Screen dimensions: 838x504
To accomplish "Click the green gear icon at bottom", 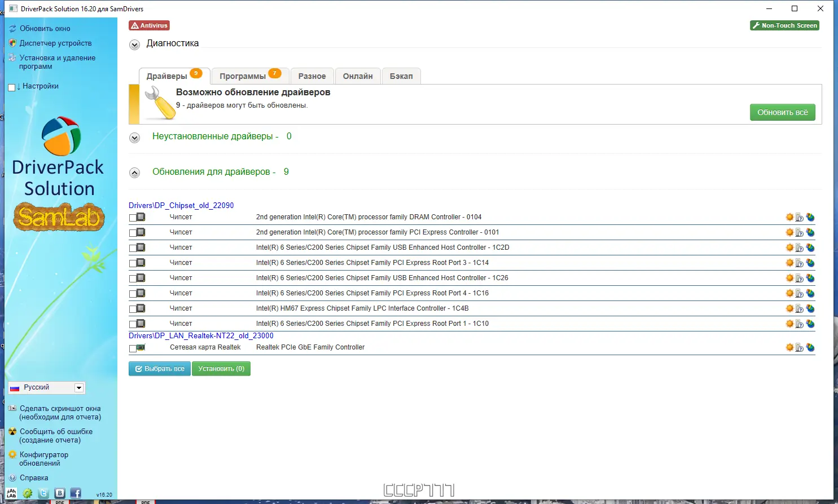I will coord(27,493).
